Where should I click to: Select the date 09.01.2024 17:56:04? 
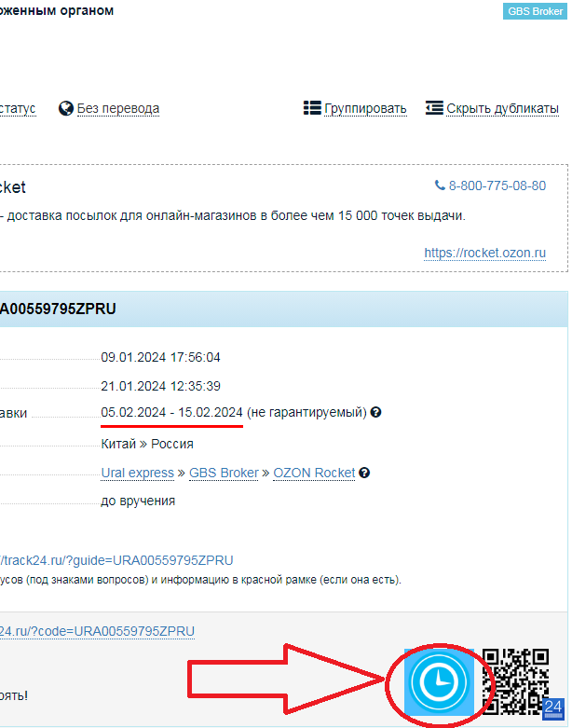160,357
